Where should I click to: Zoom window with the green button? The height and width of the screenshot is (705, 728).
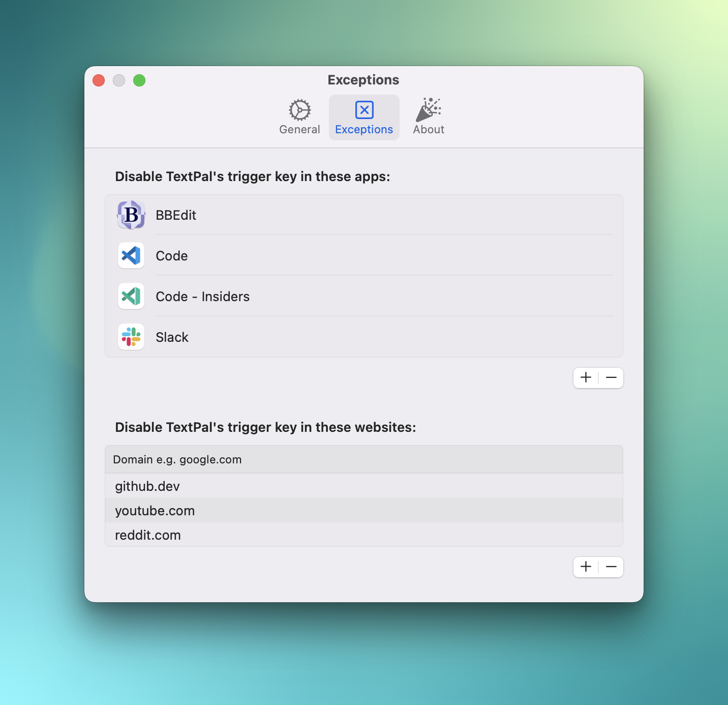pos(139,80)
